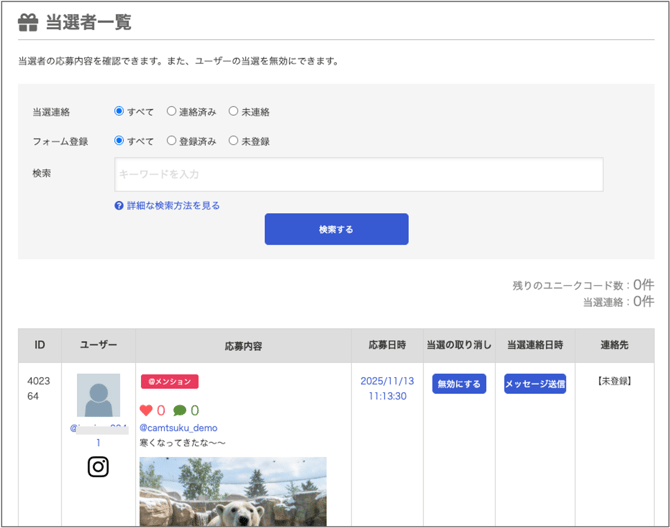The height and width of the screenshot is (528, 670).
Task: Click the ユーザー column header
Action: (x=98, y=345)
